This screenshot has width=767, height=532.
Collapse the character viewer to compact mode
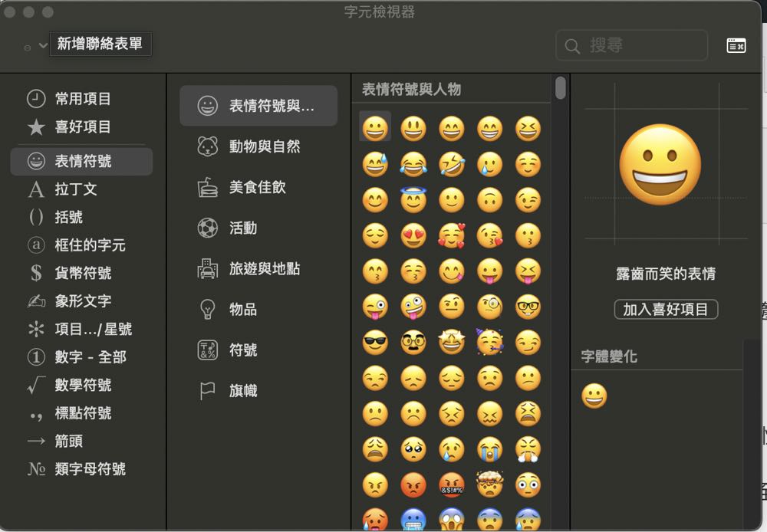click(736, 45)
